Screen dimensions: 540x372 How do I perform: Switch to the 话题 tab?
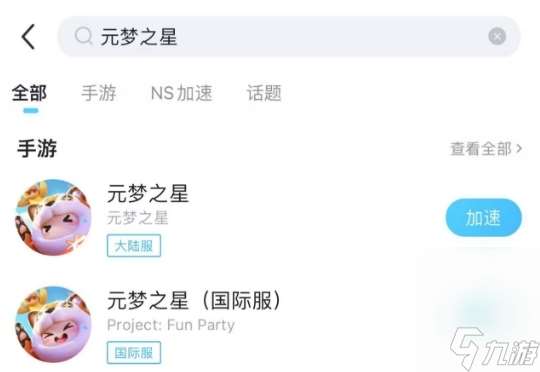(x=264, y=93)
